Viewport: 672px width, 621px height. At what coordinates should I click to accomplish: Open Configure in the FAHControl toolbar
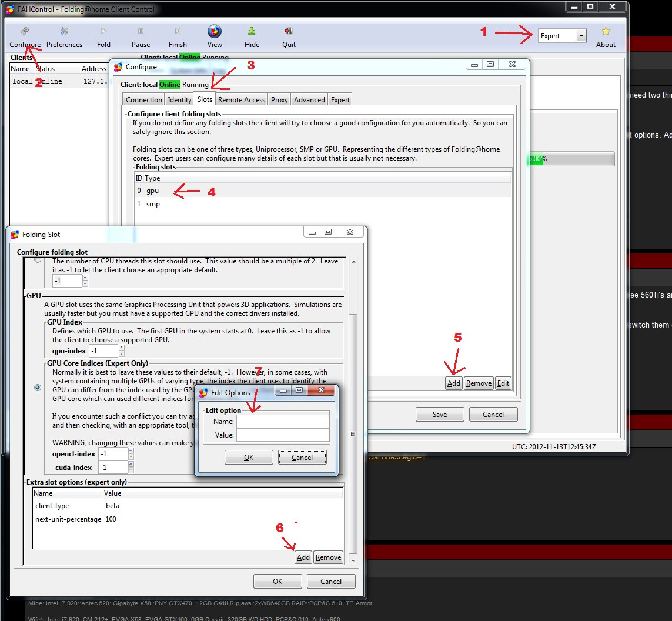pyautogui.click(x=25, y=37)
